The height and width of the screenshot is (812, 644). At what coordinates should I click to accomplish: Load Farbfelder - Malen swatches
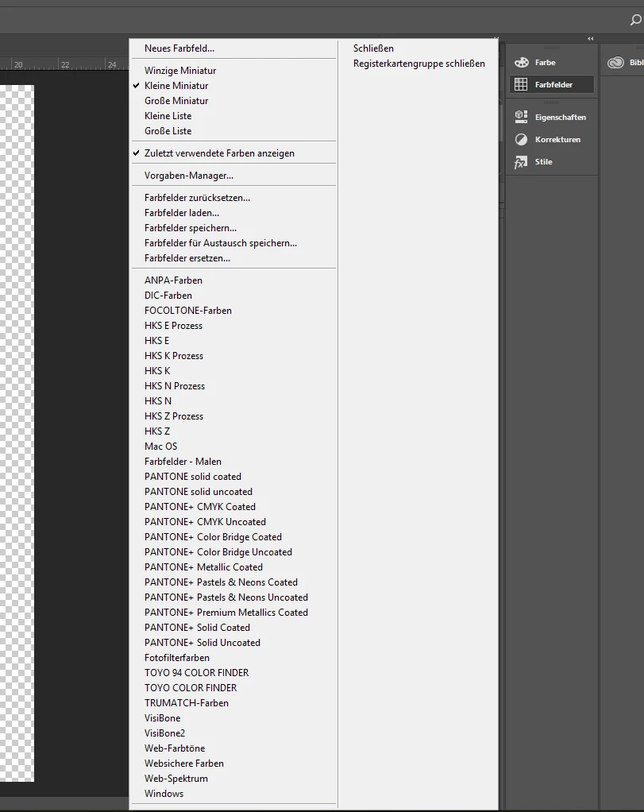click(x=183, y=461)
